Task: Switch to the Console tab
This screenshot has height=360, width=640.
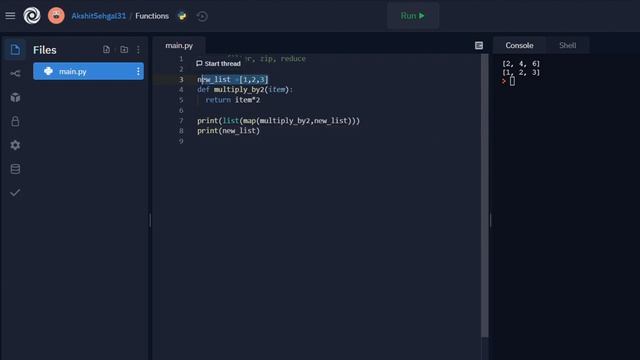Action: (x=519, y=45)
